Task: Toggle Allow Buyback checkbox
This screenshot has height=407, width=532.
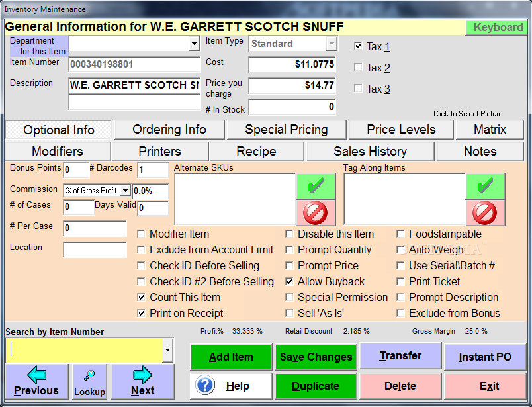Action: pyautogui.click(x=289, y=281)
